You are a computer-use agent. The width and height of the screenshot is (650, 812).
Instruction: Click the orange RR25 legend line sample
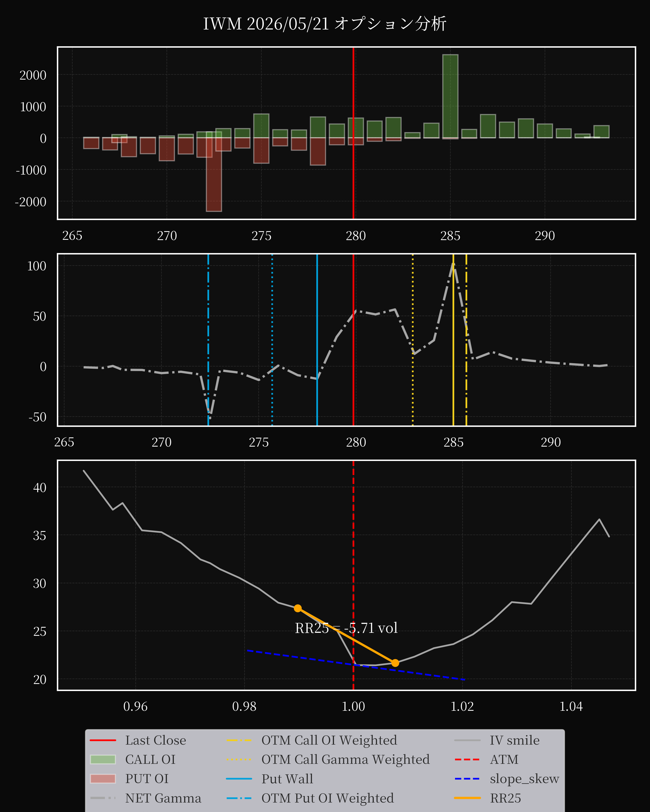(x=467, y=798)
